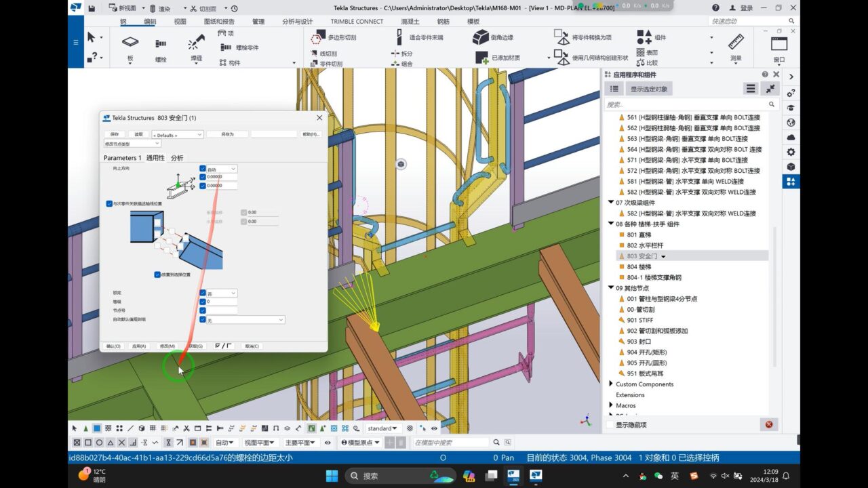This screenshot has width=868, height=488.
Task: Toggle 放置到选择位置 checkbox
Action: tap(157, 274)
